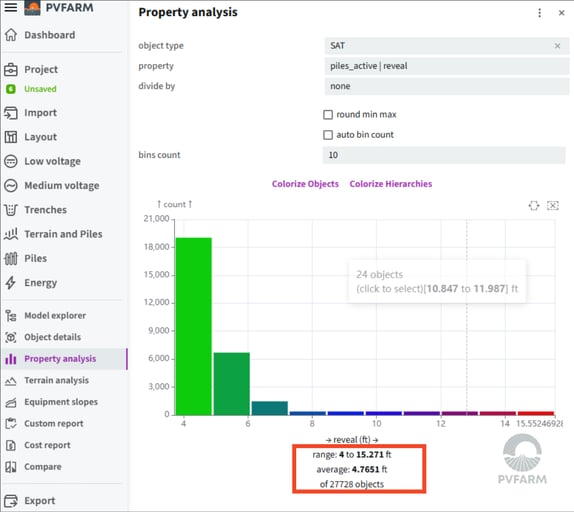Select Terrain analysis in sidebar
This screenshot has height=512, width=574.
56,381
